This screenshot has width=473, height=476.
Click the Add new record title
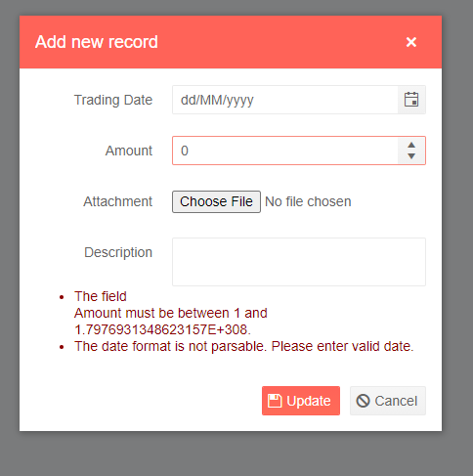97,42
